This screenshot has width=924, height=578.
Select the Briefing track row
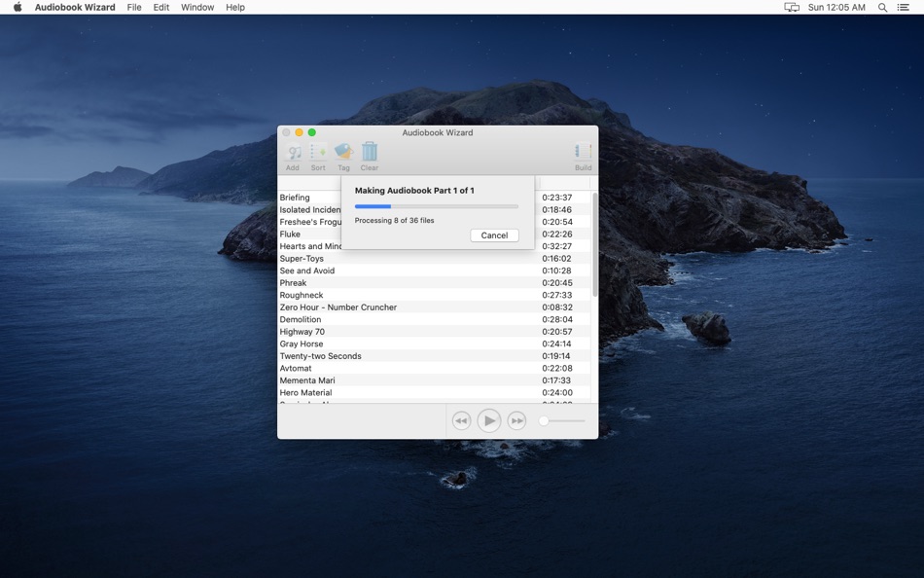click(435, 198)
